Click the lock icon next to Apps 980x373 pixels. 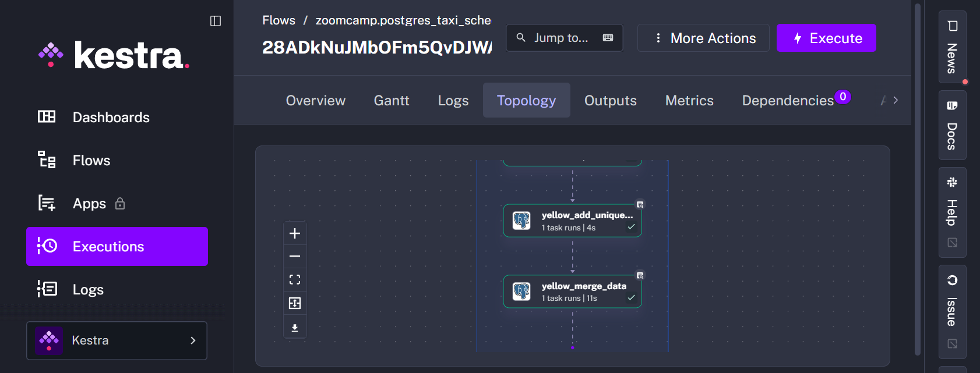click(120, 203)
